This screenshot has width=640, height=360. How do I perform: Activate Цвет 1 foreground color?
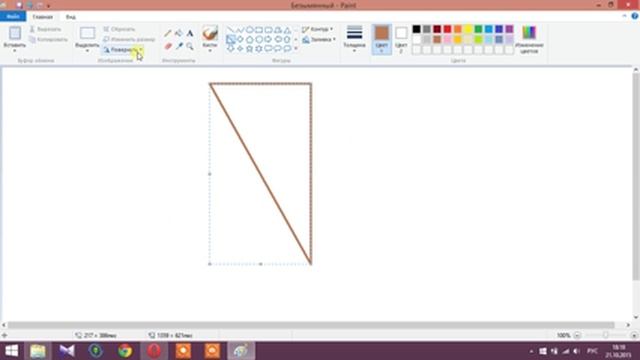pos(382,39)
